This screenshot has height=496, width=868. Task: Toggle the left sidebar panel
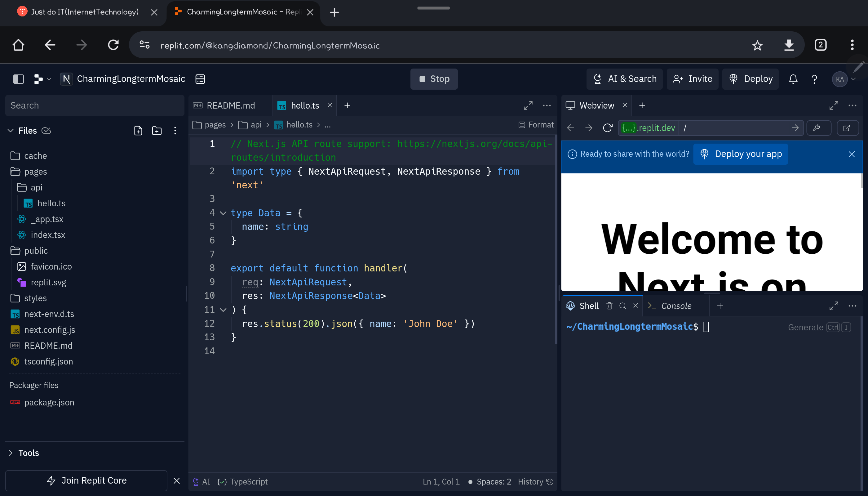18,79
